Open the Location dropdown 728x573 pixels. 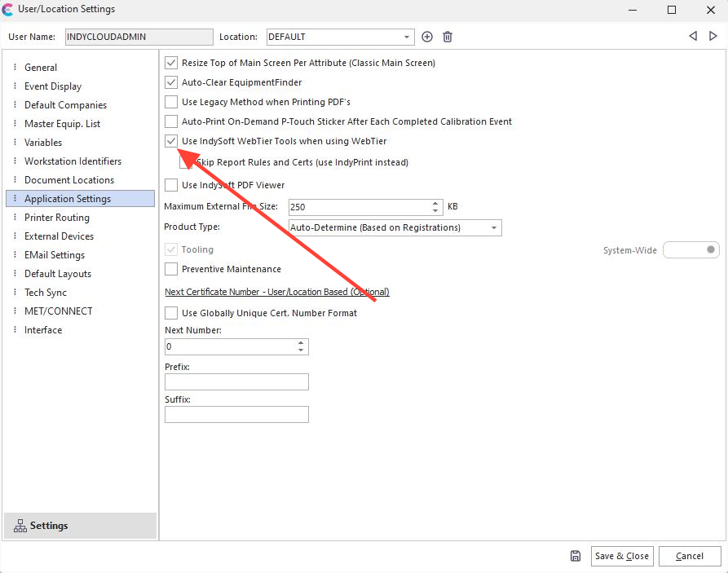point(406,37)
